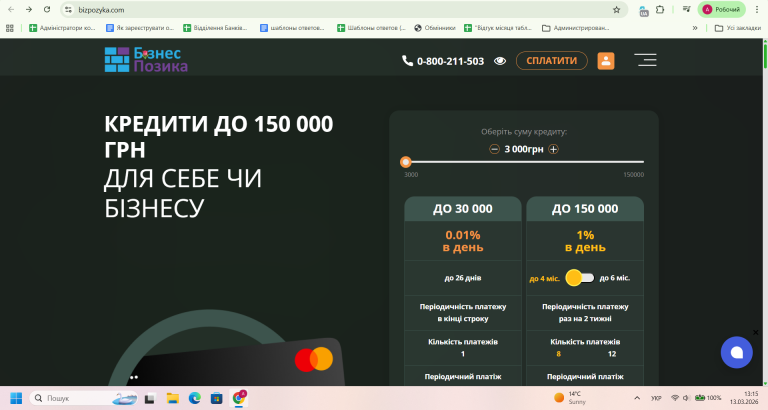Image resolution: width=768 pixels, height=410 pixels.
Task: Bookmark this page with star icon
Action: [617, 10]
